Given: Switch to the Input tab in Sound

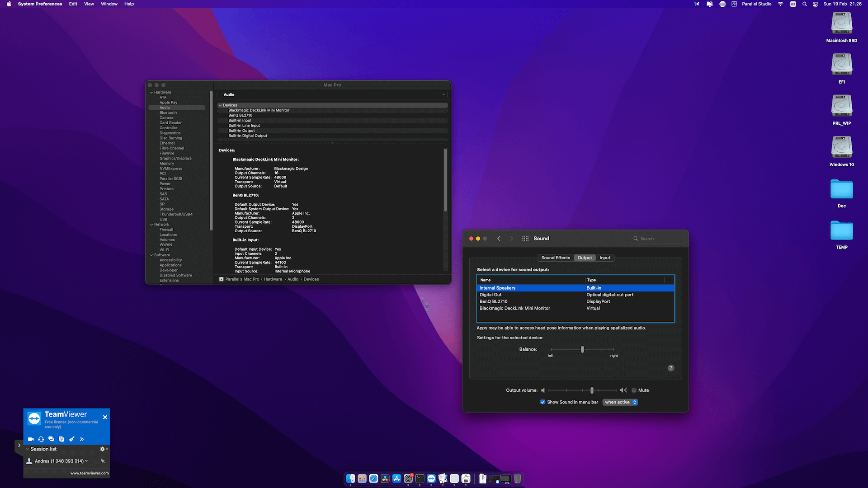Looking at the screenshot, I should click(x=604, y=258).
